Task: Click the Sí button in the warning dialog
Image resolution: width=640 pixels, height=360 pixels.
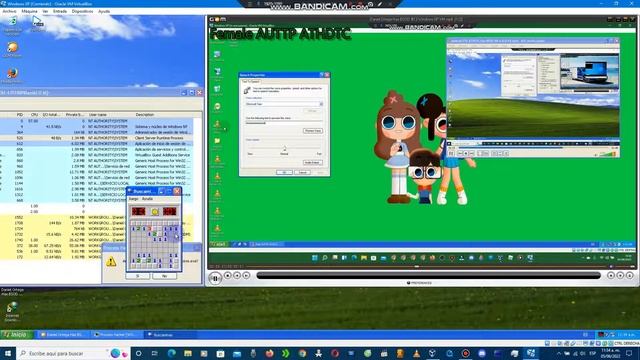Action: pos(138,276)
